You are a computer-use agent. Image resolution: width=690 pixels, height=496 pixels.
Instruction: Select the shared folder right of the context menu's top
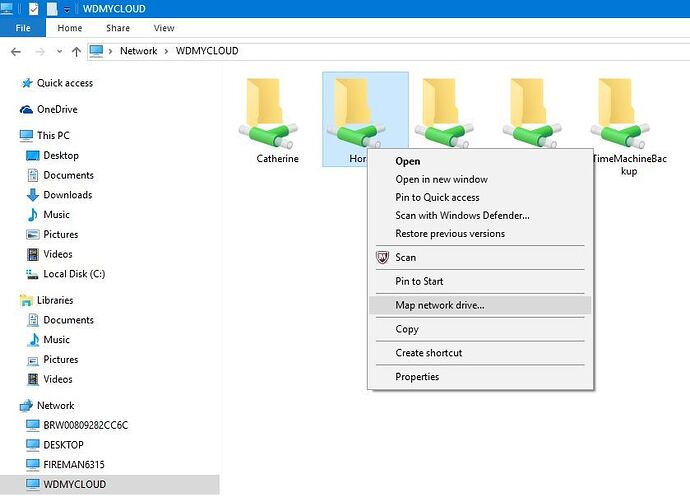pyautogui.click(x=444, y=113)
